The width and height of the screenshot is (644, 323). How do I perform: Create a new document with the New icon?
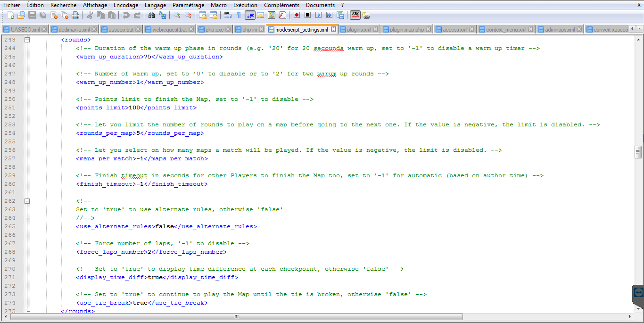[10, 15]
